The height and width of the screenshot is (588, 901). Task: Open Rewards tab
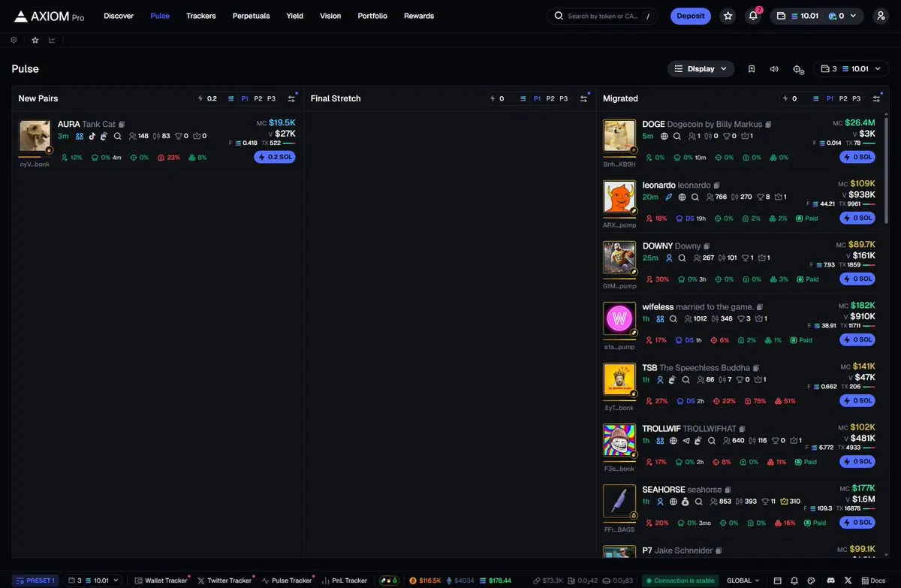coord(419,16)
